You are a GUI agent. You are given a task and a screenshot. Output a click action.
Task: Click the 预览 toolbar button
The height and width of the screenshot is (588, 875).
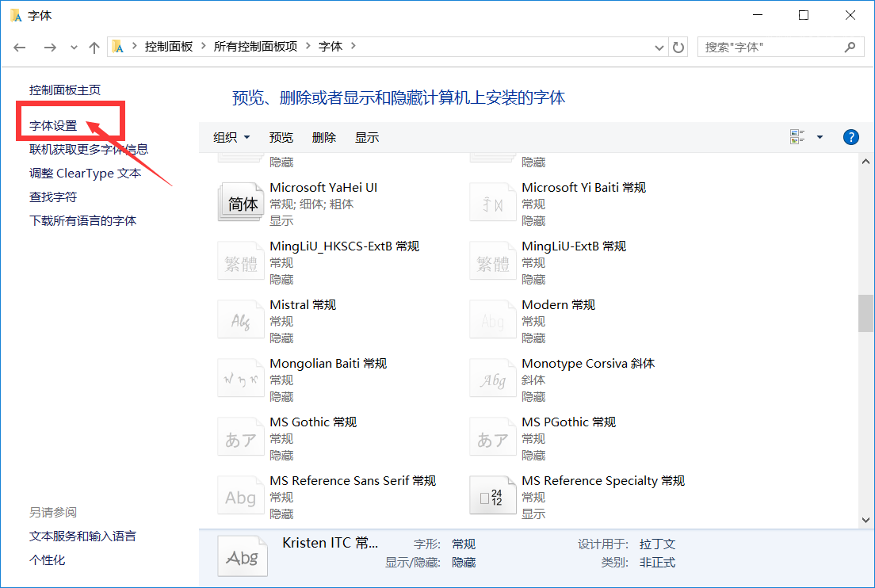coord(281,137)
